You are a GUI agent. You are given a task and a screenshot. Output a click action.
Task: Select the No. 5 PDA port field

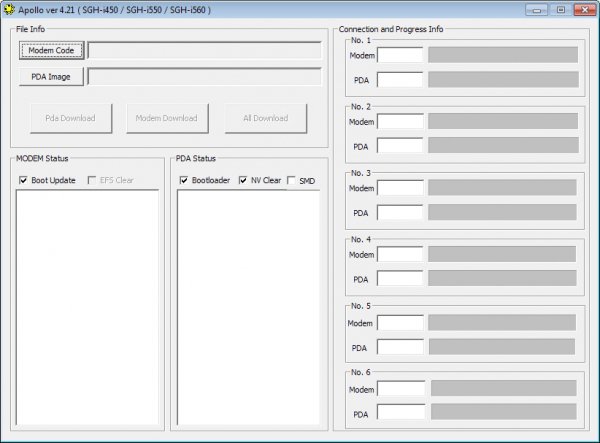tap(400, 347)
